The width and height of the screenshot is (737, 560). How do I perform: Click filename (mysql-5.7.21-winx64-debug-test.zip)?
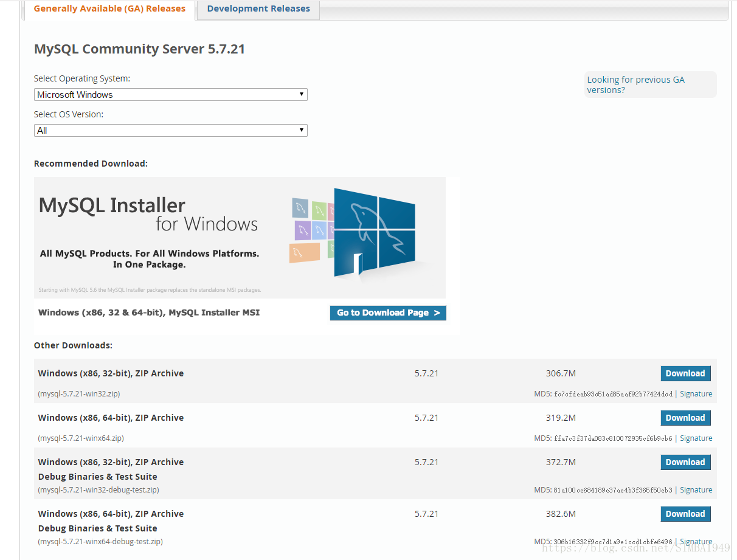click(x=100, y=542)
